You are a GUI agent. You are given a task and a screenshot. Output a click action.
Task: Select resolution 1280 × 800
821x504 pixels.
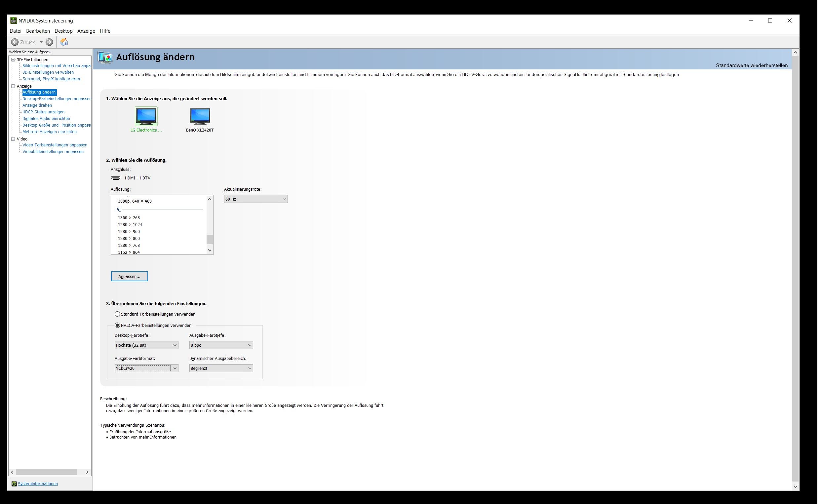pos(129,239)
